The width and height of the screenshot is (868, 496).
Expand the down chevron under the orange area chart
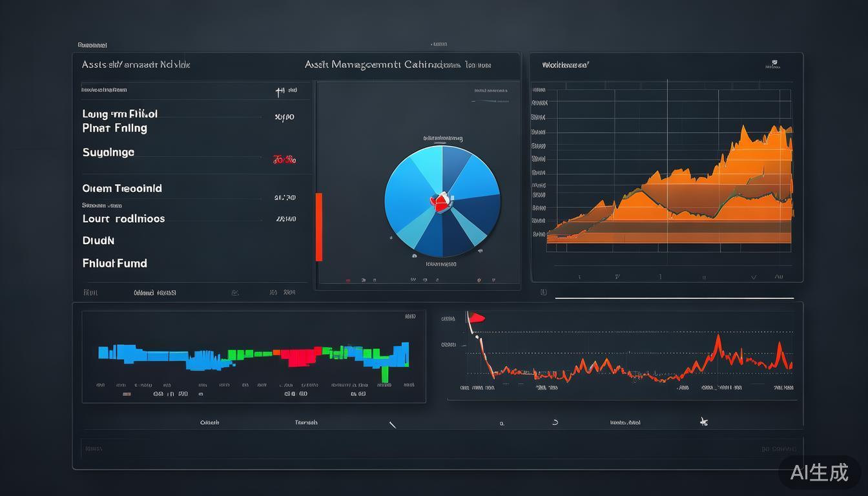[x=753, y=277]
